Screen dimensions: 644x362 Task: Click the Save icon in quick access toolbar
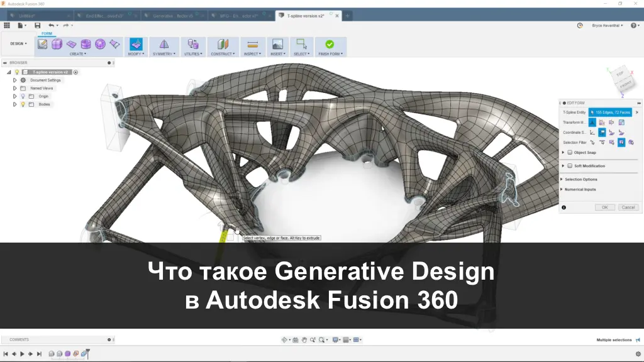point(37,25)
